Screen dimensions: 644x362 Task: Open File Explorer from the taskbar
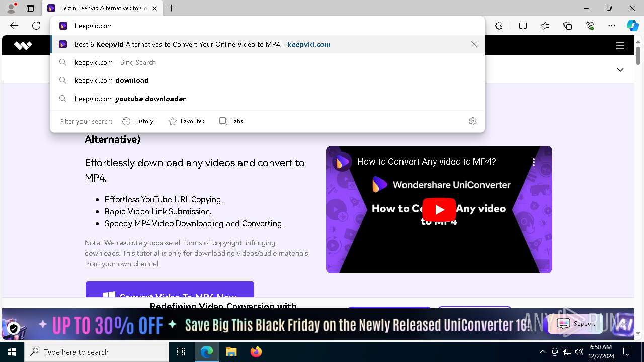click(x=231, y=352)
